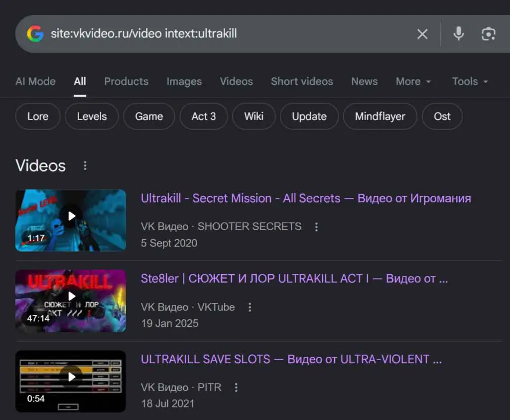Filter results by Mindflayer chip
The image size is (510, 420).
(x=380, y=117)
